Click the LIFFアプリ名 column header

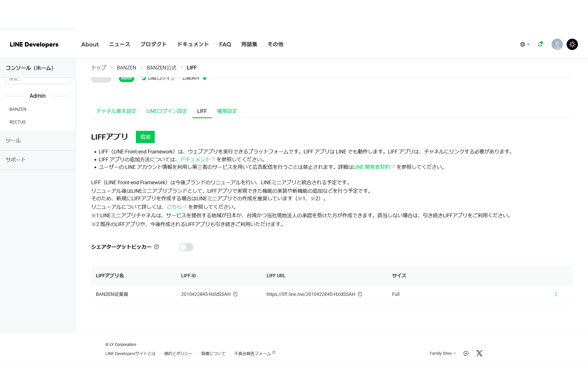[x=110, y=276]
